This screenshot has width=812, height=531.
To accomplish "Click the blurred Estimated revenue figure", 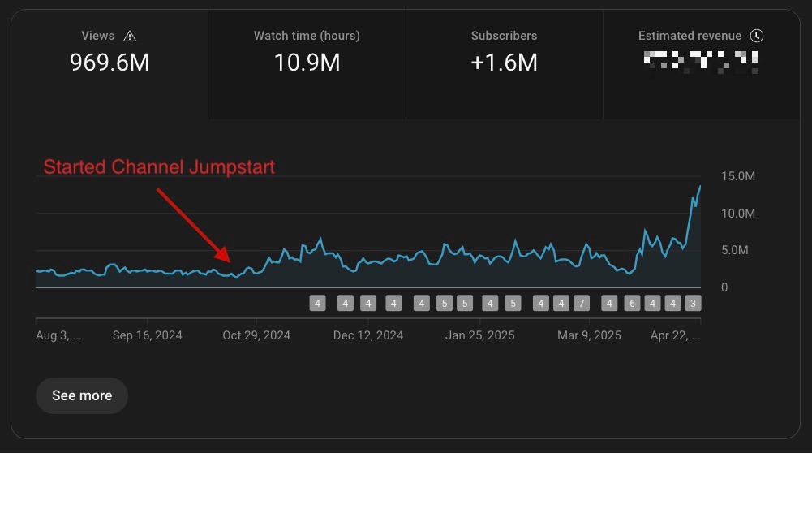I will click(701, 61).
